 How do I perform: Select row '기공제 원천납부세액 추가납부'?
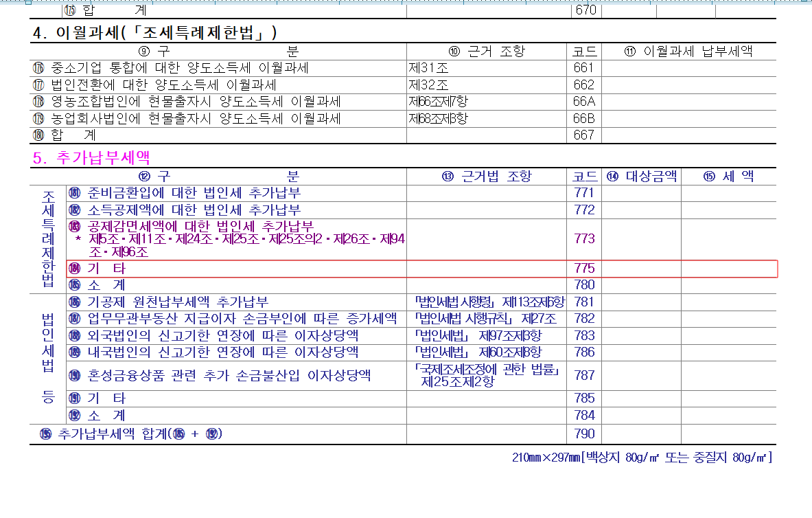[x=178, y=302]
